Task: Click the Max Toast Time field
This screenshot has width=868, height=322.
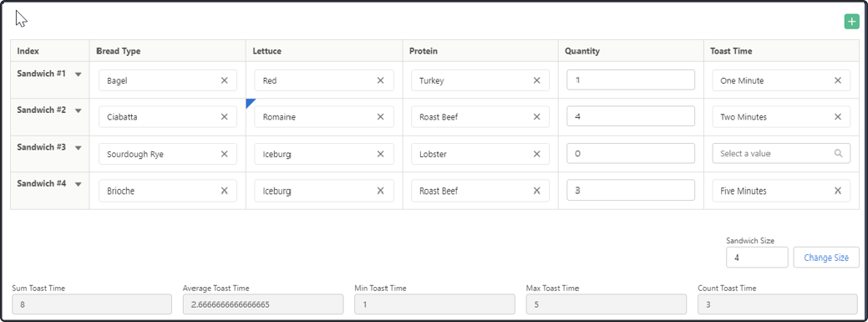Action: point(607,304)
